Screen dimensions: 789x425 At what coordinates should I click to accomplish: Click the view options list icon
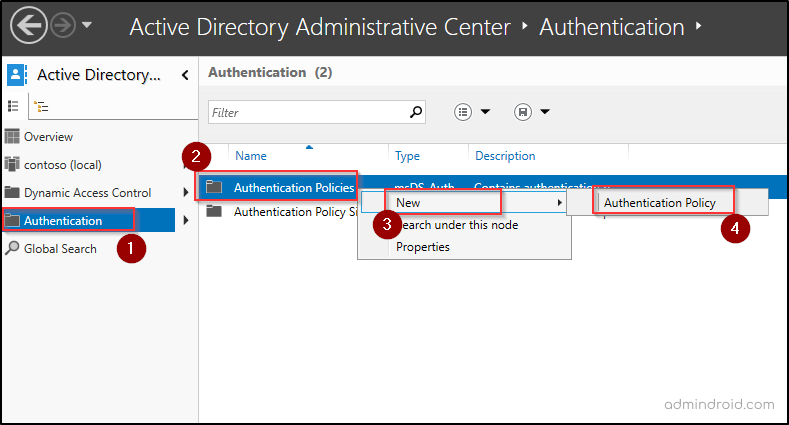click(463, 112)
